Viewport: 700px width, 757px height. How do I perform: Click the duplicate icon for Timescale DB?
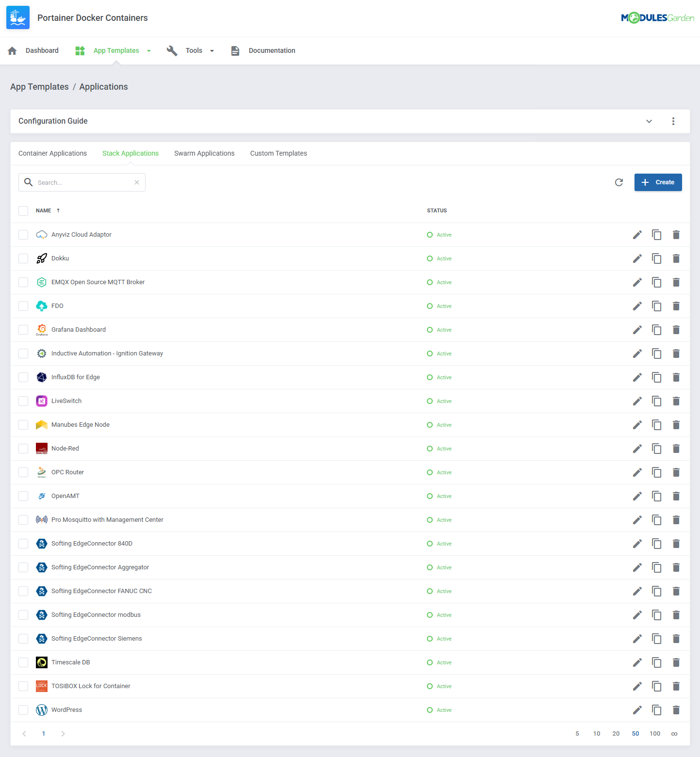pos(657,662)
